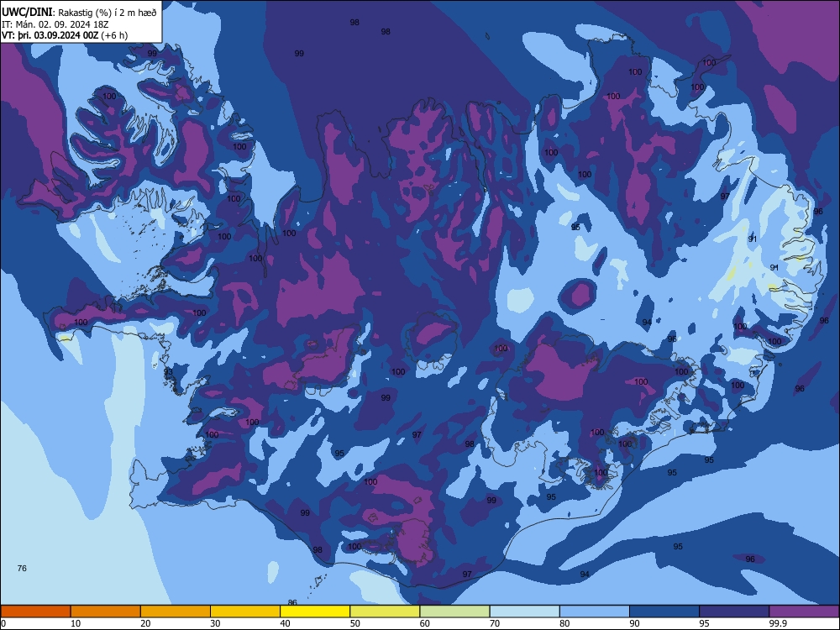This screenshot has height=630, width=840.
Task: Click the pale yellow 50–60 legend swatch
Action: pos(386,612)
